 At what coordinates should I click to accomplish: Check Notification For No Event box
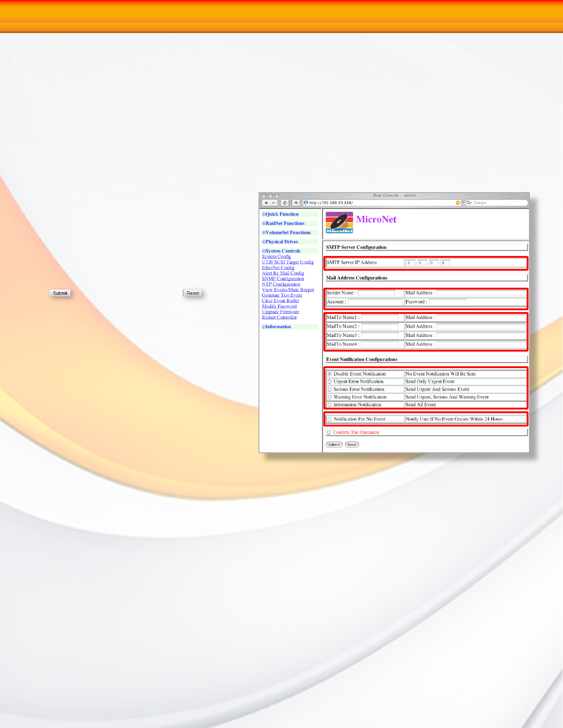(x=330, y=419)
